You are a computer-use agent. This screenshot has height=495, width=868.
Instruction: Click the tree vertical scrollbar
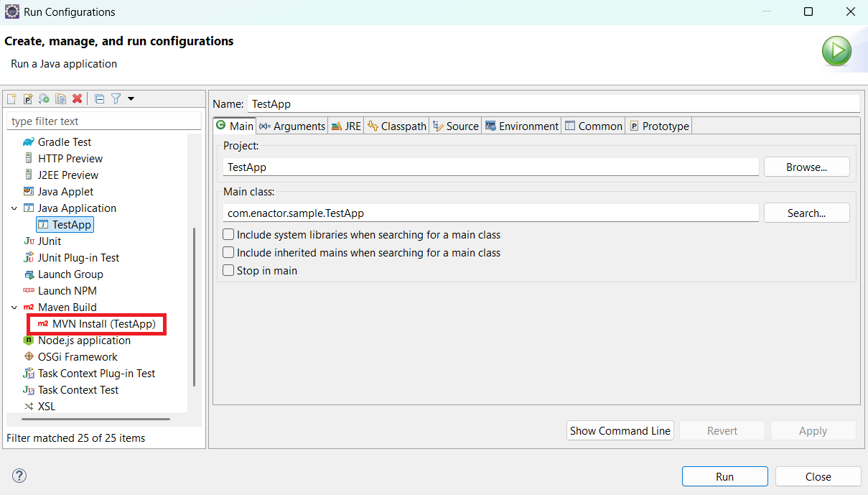[x=194, y=307]
